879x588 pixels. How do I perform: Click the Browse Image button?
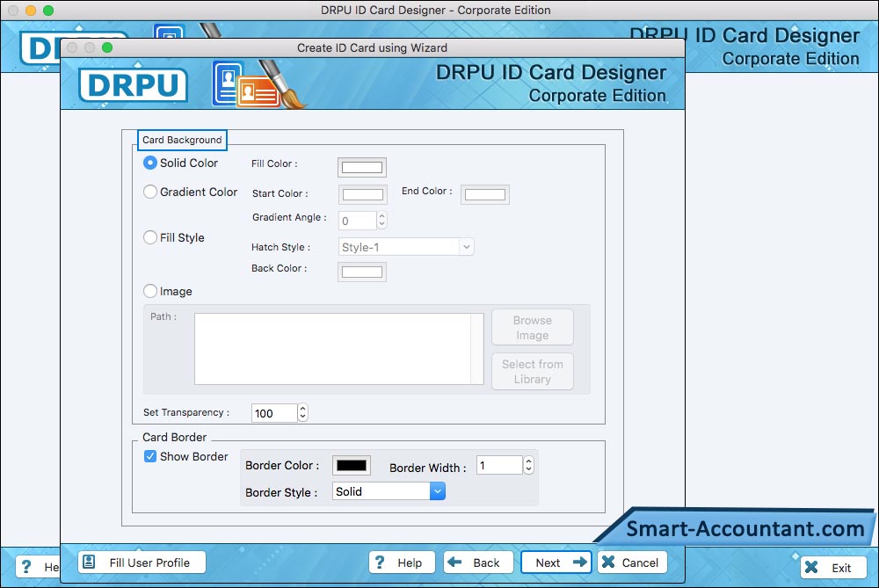tap(533, 327)
